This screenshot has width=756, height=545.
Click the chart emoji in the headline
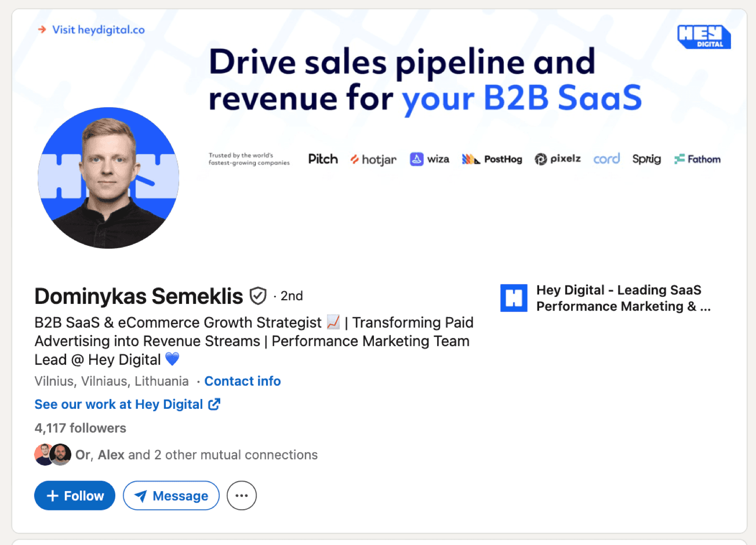click(333, 322)
